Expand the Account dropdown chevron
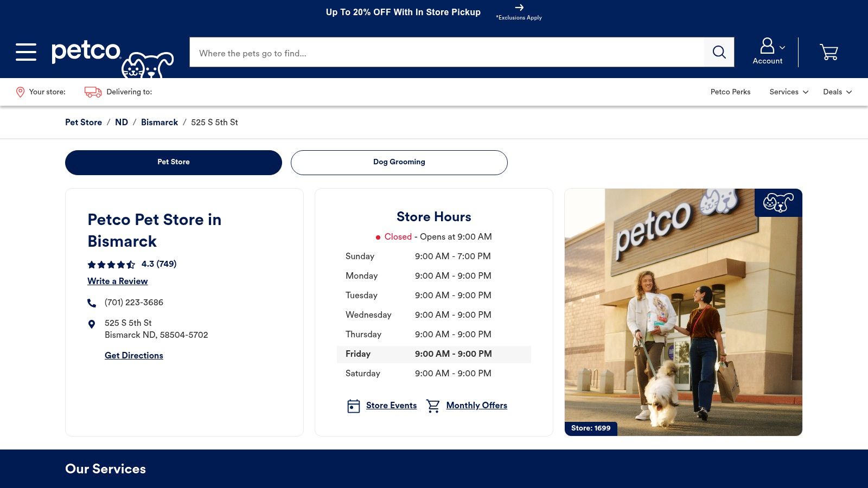The width and height of the screenshot is (868, 488). [x=782, y=48]
